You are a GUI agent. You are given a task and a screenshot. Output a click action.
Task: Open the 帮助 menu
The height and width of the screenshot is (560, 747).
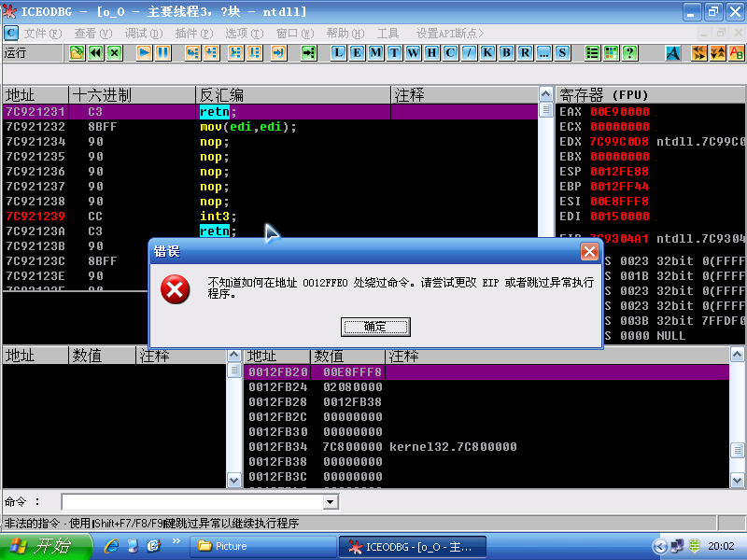tap(345, 34)
